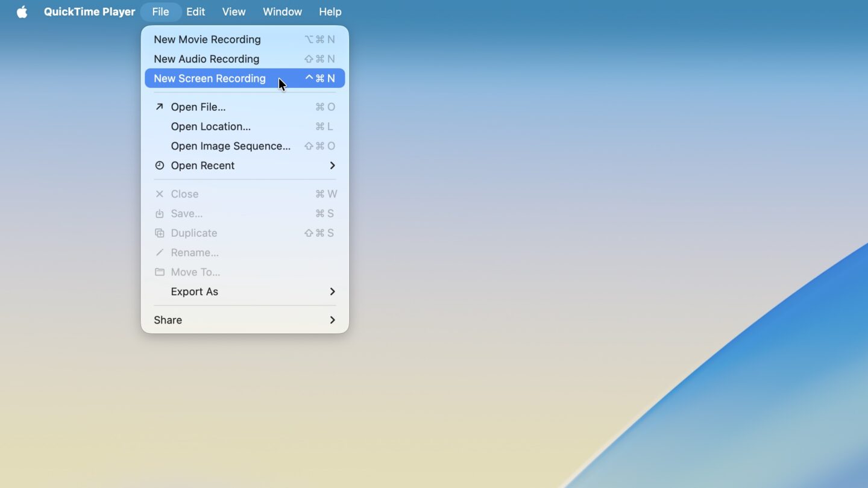Open the Window menu
The height and width of the screenshot is (488, 868).
click(282, 11)
